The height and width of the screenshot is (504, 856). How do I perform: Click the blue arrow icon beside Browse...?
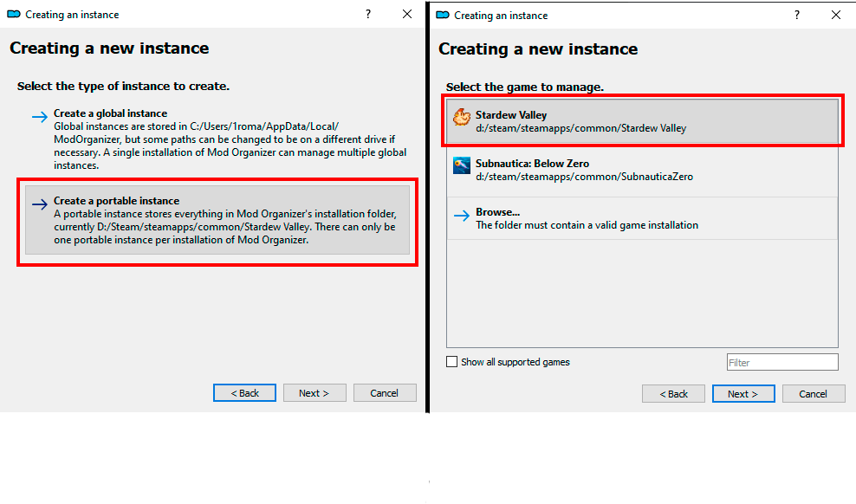(x=461, y=216)
